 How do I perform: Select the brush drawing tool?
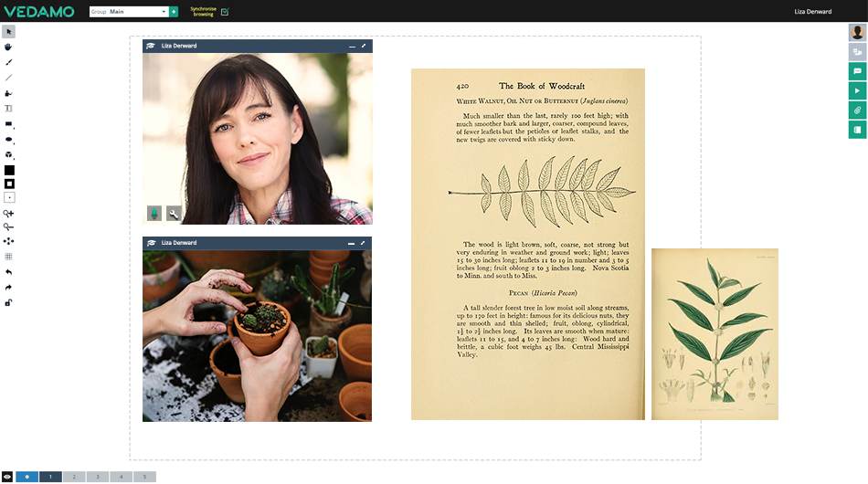coord(8,62)
